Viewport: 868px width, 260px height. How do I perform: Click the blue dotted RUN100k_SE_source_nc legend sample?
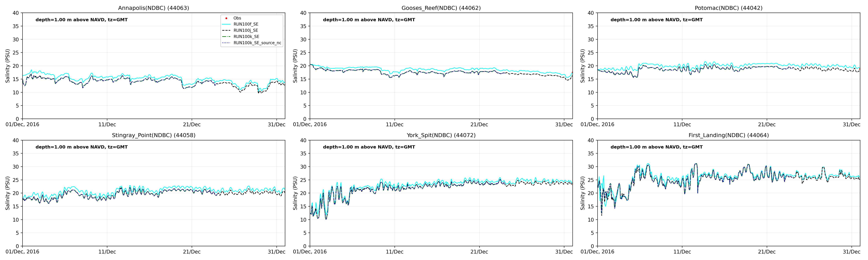[226, 43]
